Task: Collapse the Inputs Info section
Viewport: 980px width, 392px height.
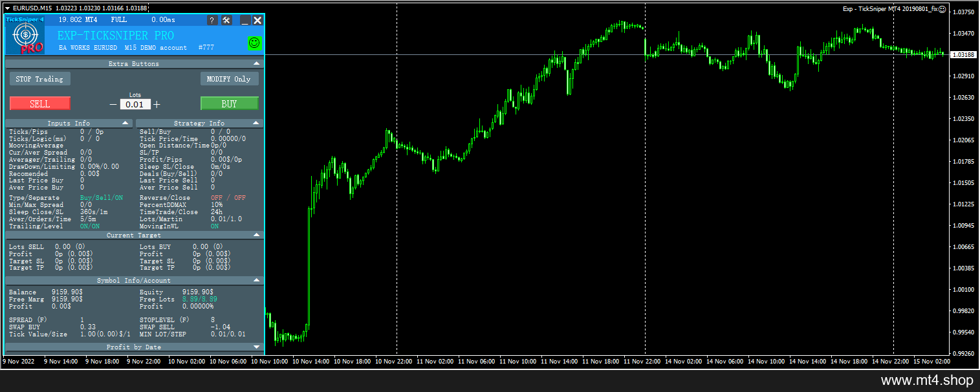Action: click(125, 123)
